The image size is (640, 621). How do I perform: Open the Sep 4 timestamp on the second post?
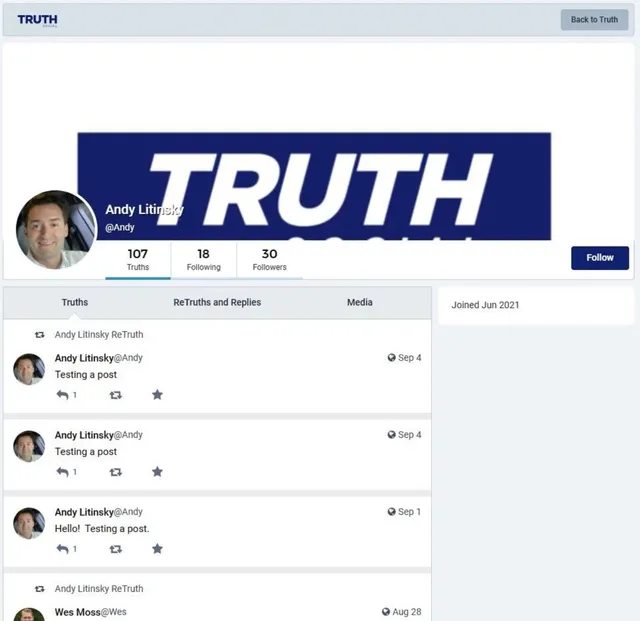(x=409, y=435)
